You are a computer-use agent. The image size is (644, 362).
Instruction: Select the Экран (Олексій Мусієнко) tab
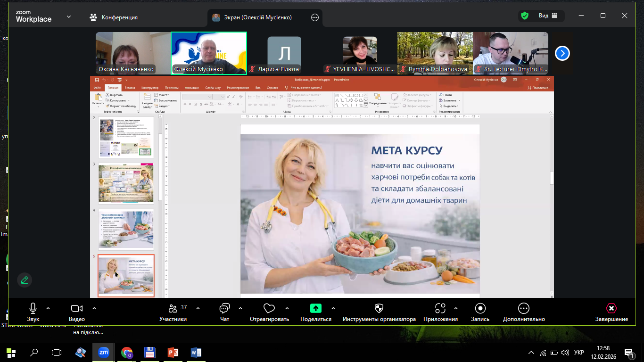(257, 17)
